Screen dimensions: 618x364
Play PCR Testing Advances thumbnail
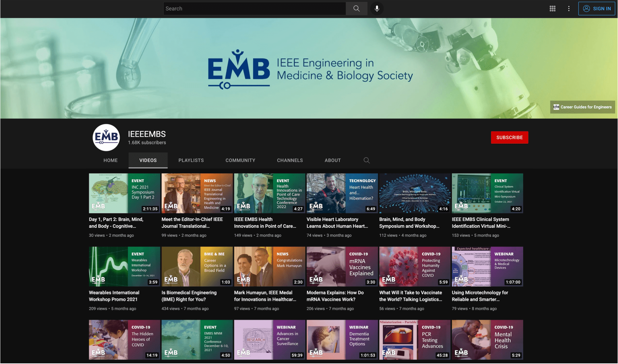pyautogui.click(x=415, y=340)
